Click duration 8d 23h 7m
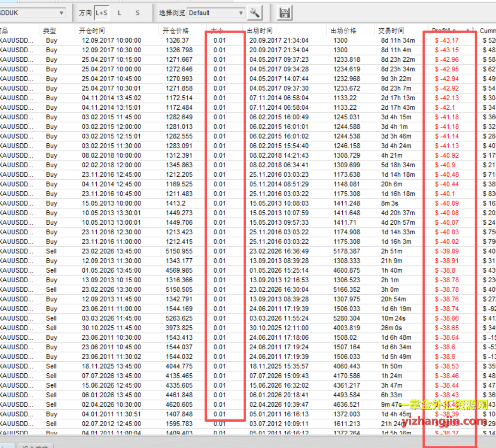The height and width of the screenshot is (448, 496). 396,88
